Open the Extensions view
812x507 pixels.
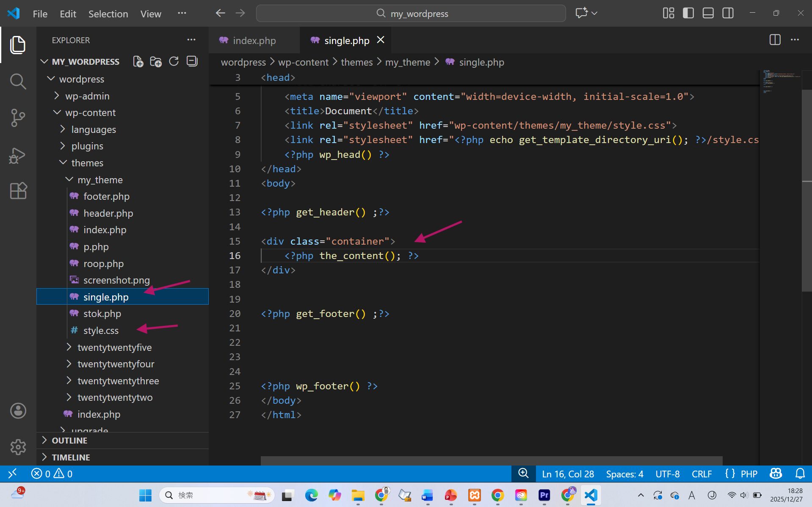coord(18,191)
